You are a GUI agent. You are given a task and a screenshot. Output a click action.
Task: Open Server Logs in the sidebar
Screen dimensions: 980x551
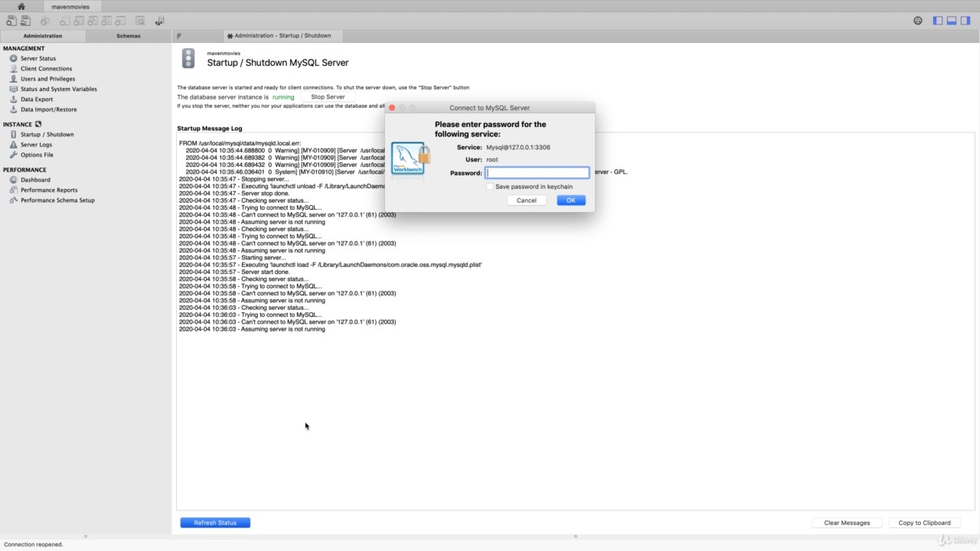click(36, 145)
